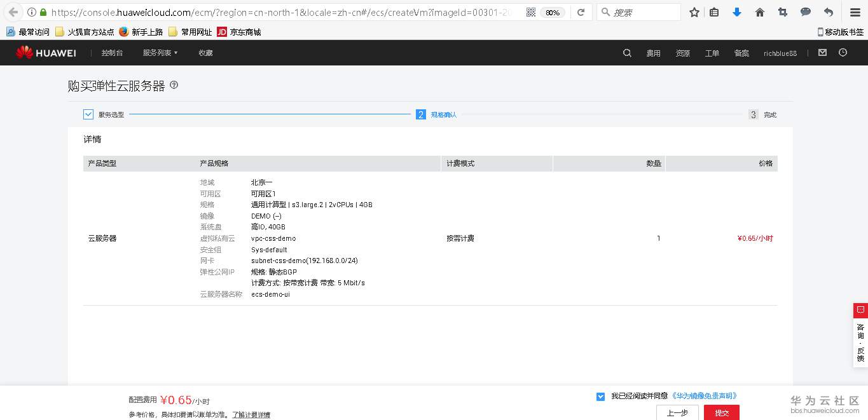Open 备案 filing menu
This screenshot has width=868, height=420.
pos(741,53)
